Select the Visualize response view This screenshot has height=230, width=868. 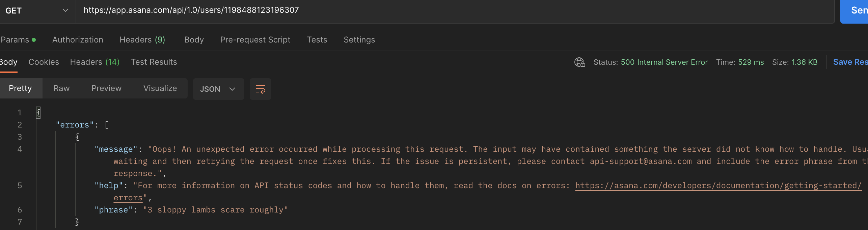click(160, 88)
